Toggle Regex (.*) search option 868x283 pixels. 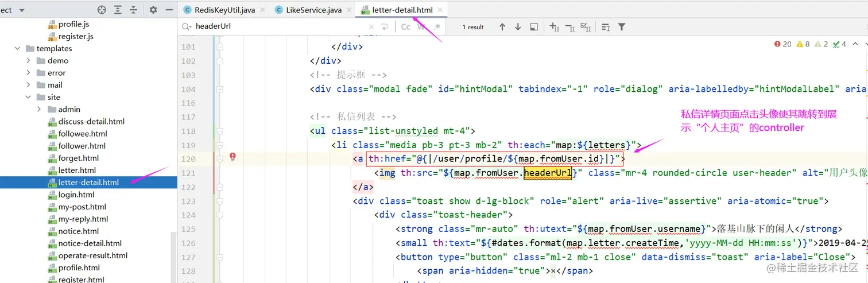pos(437,27)
